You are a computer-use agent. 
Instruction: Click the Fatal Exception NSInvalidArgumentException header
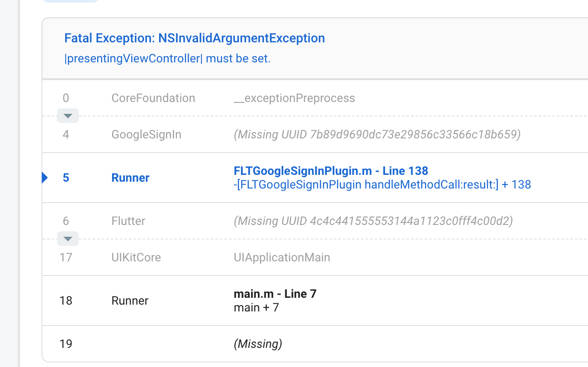(x=195, y=38)
